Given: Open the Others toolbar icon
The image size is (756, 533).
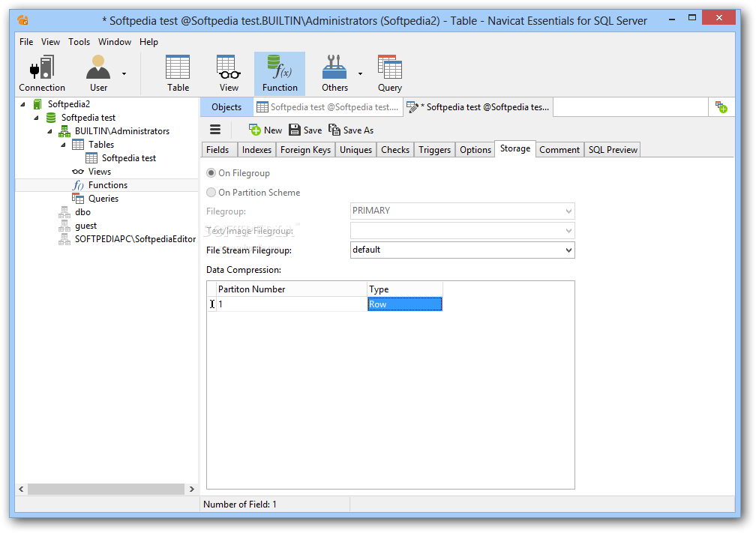Looking at the screenshot, I should [x=334, y=73].
